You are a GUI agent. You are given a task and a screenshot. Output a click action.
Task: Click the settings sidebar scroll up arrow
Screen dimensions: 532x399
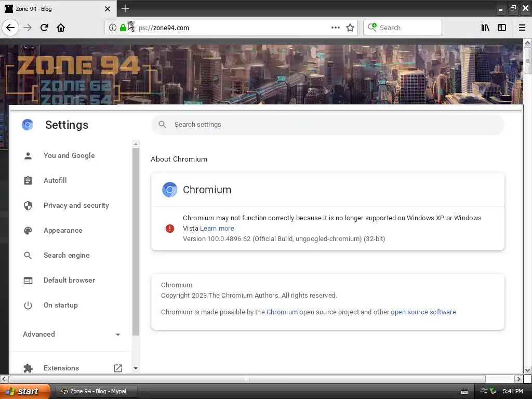click(136, 144)
